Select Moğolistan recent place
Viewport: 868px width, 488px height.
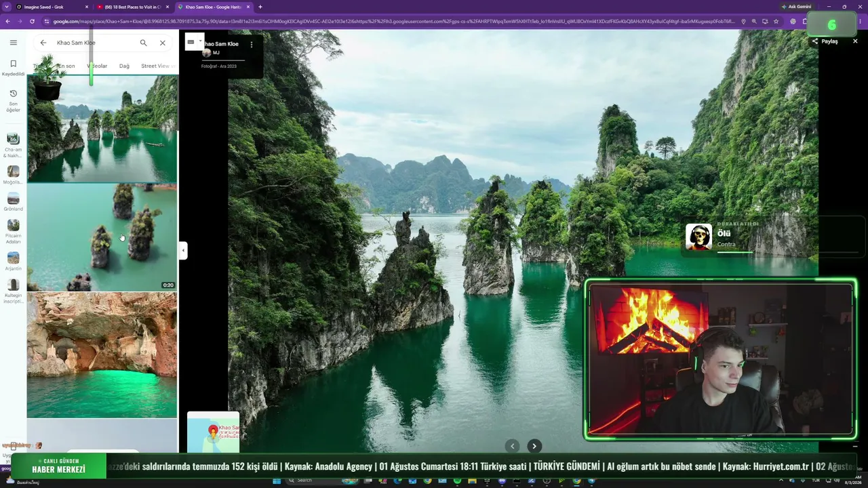point(13,175)
